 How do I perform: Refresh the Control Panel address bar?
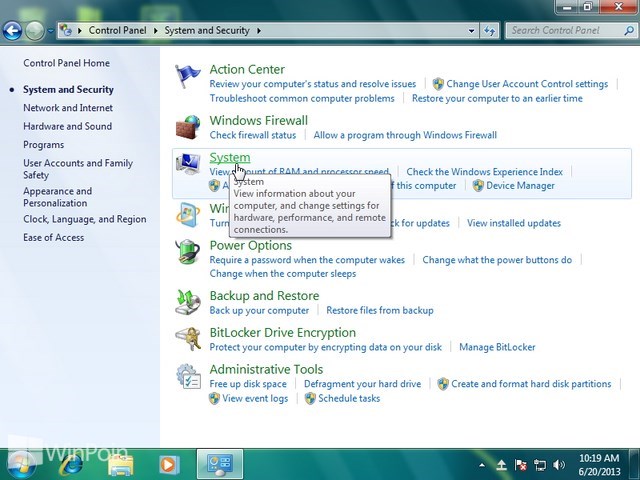click(x=489, y=31)
